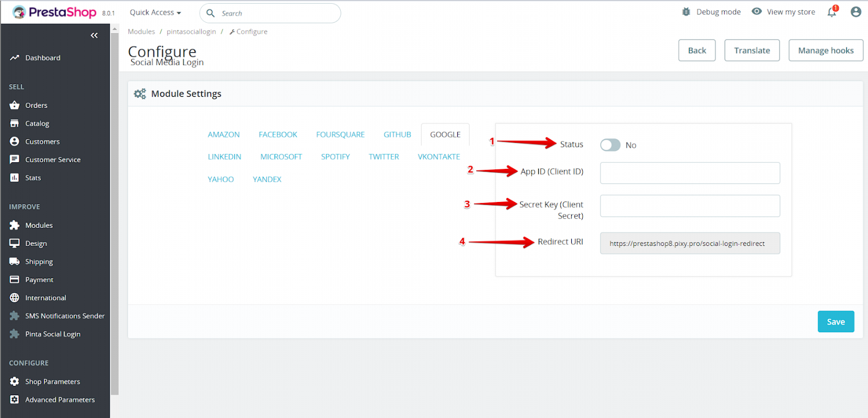Screen dimensions: 868x418
Task: Focus the Secret Key (Client Secret) field
Action: click(690, 206)
